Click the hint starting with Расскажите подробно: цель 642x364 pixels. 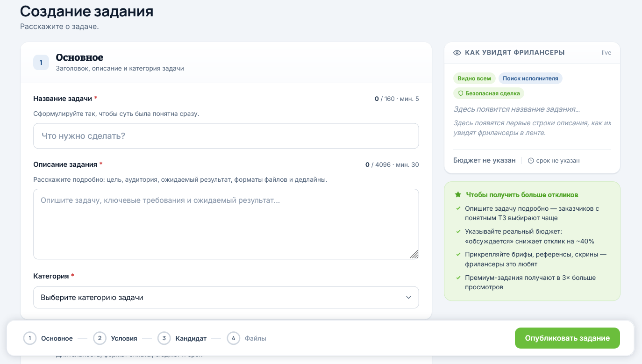(180, 179)
